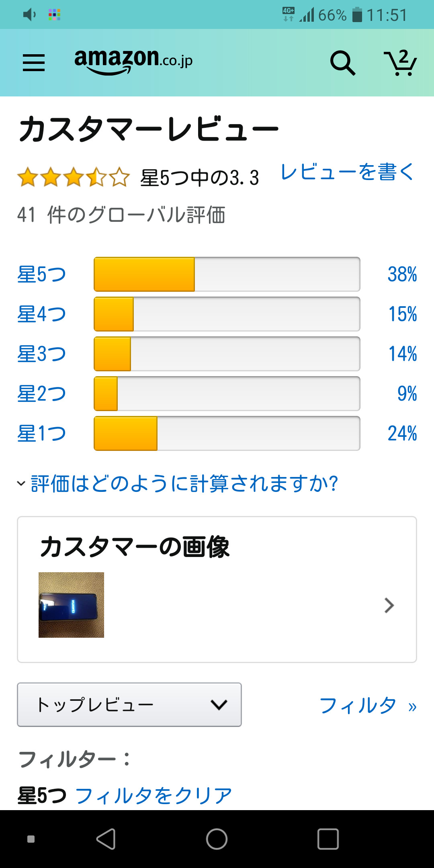The height and width of the screenshot is (868, 434).
Task: Open Android recent apps square button
Action: coord(328,839)
